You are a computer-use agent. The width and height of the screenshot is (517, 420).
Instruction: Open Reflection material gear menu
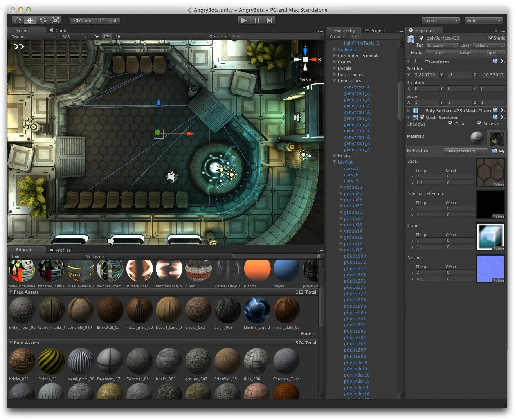click(x=502, y=151)
